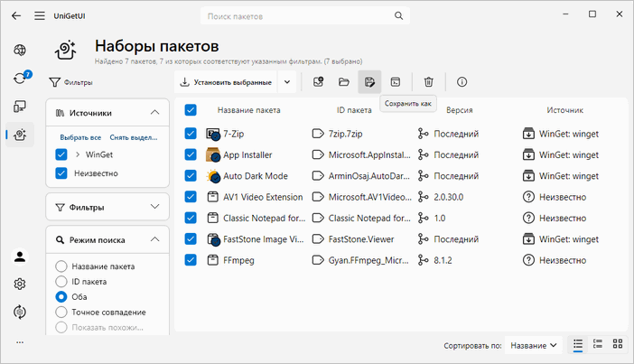Expand the WinGet source tree node

pos(78,154)
